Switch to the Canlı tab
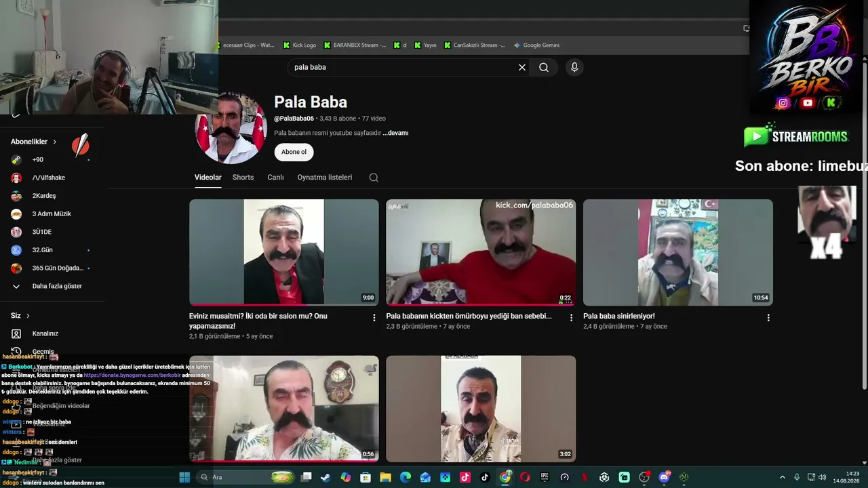This screenshot has width=868, height=488. click(275, 178)
